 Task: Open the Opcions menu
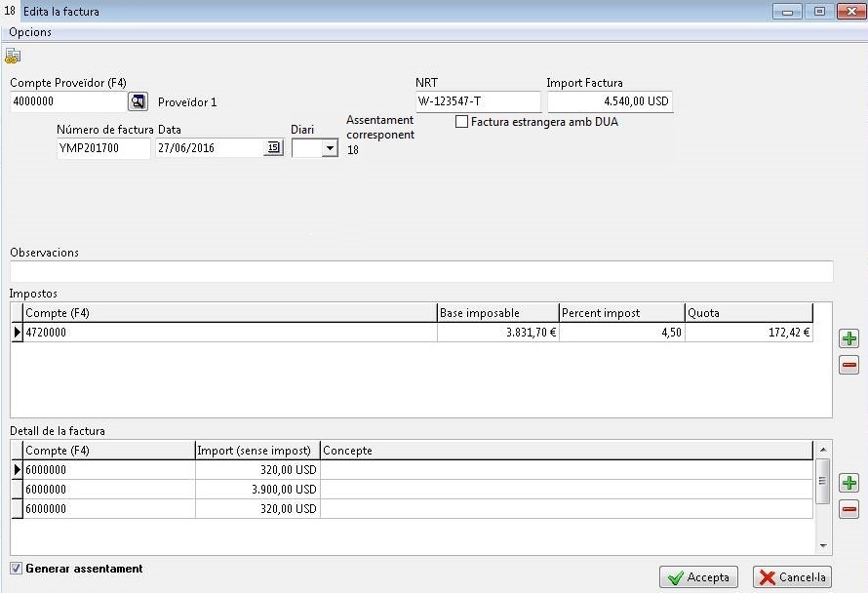click(30, 32)
